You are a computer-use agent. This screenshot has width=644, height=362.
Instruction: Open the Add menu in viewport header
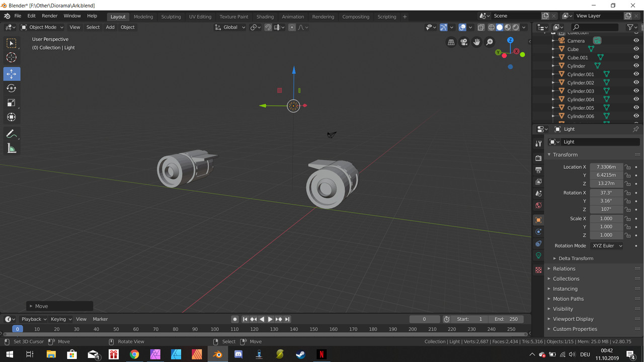pyautogui.click(x=110, y=27)
